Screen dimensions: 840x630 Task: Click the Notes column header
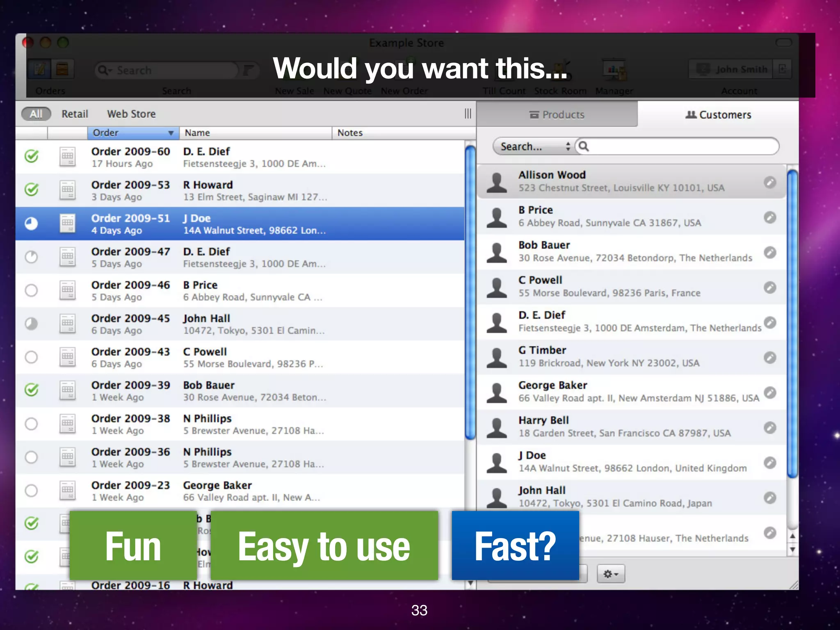click(404, 133)
